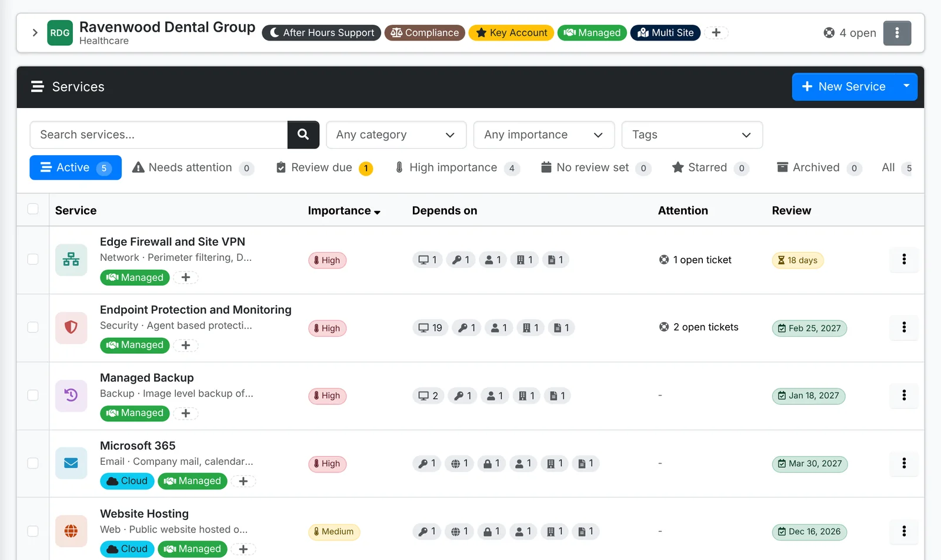Sort by the Importance column
941x560 pixels.
click(x=344, y=210)
